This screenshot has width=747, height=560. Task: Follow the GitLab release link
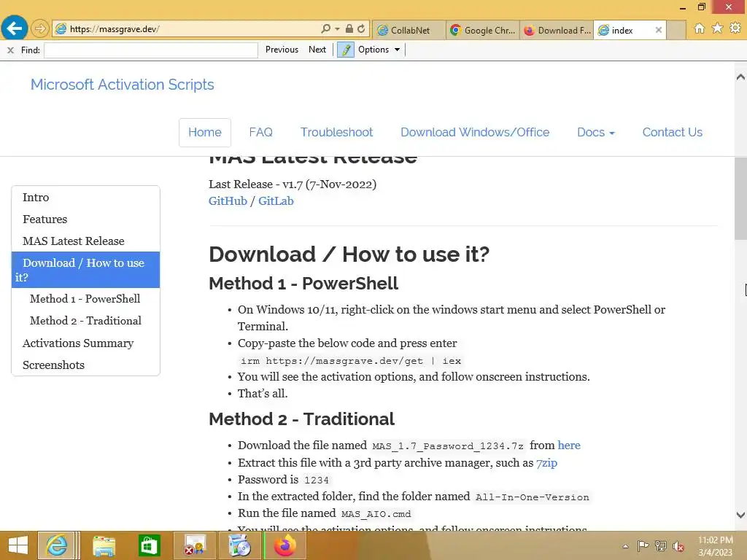276,201
